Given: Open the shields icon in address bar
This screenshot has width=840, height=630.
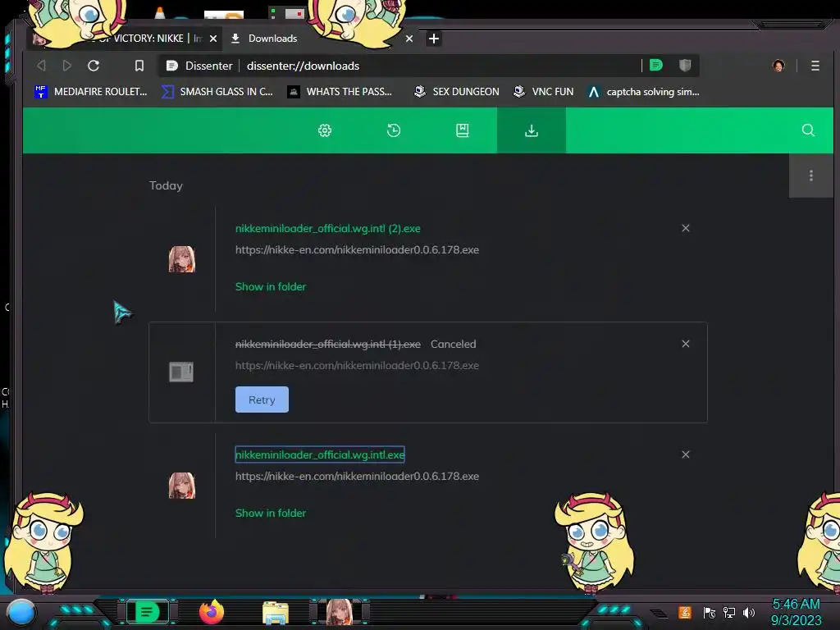Looking at the screenshot, I should tap(685, 66).
